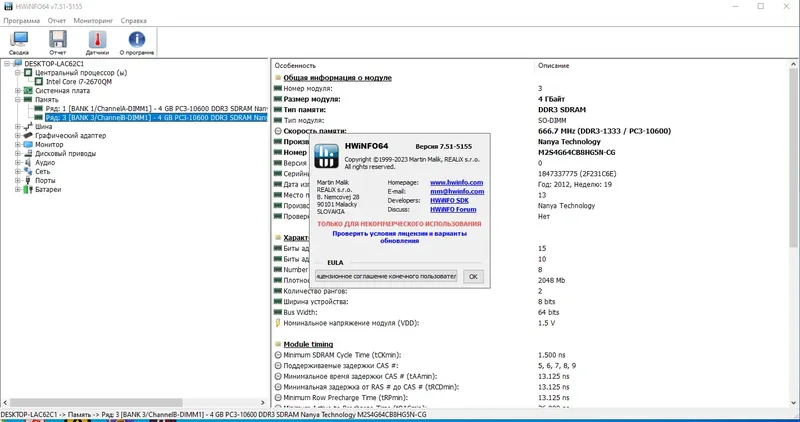The height and width of the screenshot is (422, 800).
Task: Click the Аудио speaker icon
Action: tap(28, 163)
